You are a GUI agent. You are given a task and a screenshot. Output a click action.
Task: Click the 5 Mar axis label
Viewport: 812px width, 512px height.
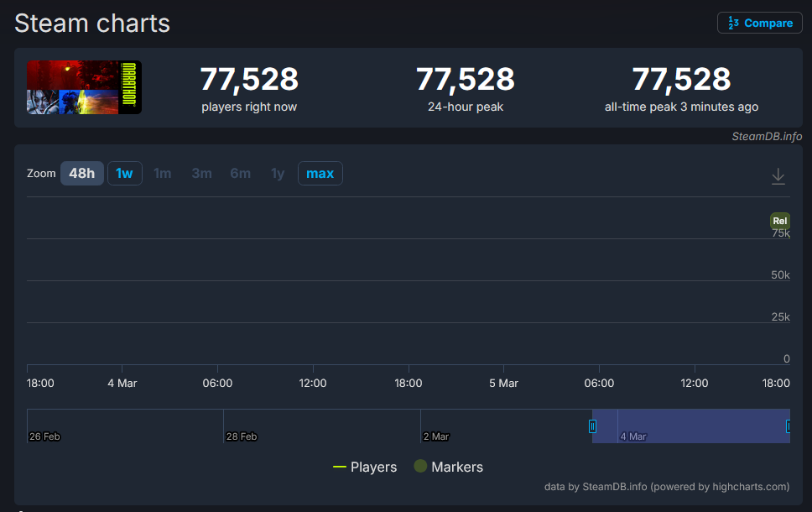pyautogui.click(x=503, y=383)
